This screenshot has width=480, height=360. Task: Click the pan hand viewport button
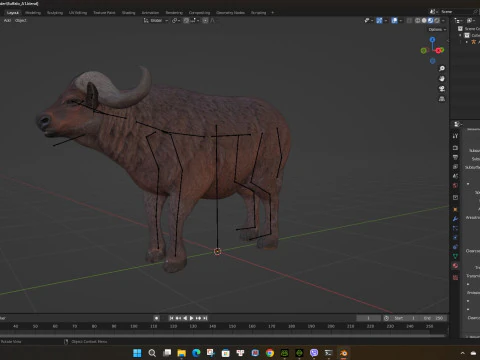[x=442, y=79]
